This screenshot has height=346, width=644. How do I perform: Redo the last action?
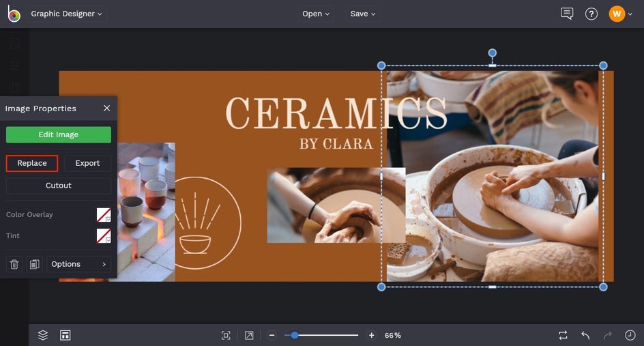tap(608, 335)
